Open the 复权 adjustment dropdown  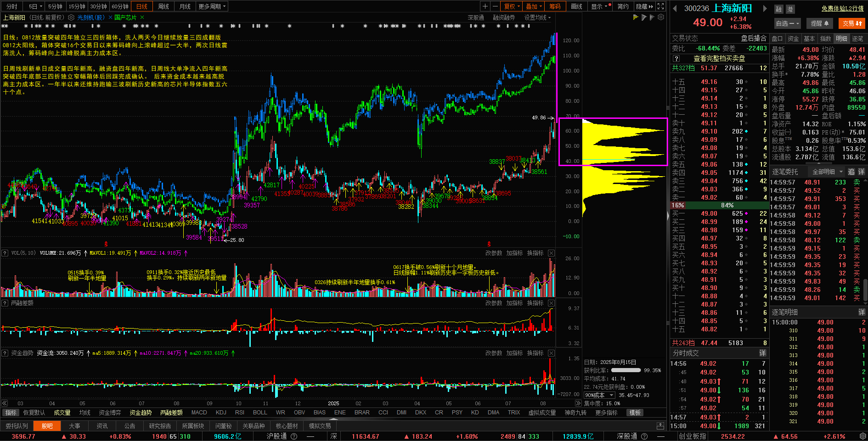tap(512, 6)
